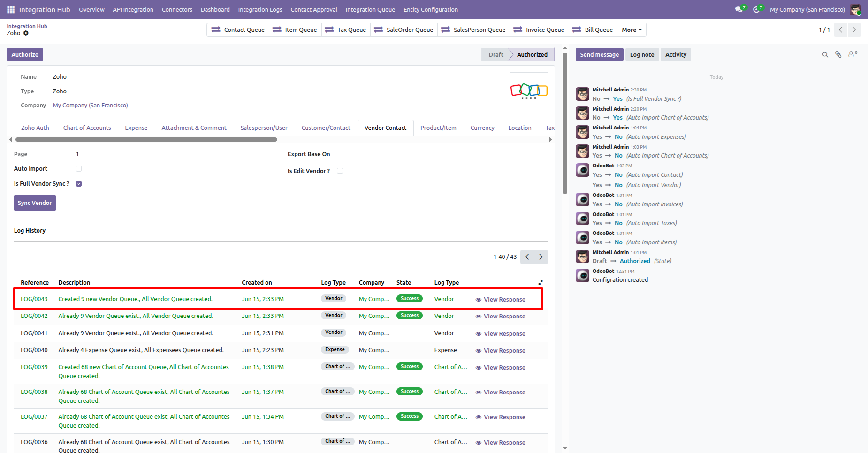
Task: Open SalesPerson Queue smart button
Action: click(x=474, y=30)
